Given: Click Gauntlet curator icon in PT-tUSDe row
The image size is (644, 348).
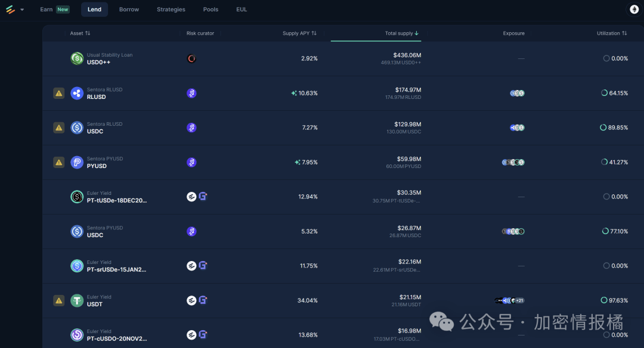Looking at the screenshot, I should click(203, 196).
